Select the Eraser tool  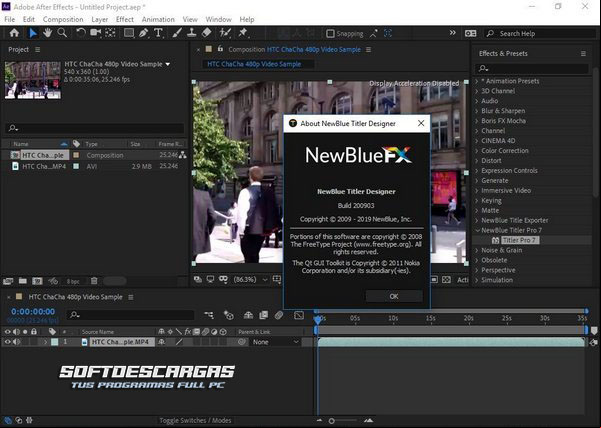click(206, 33)
